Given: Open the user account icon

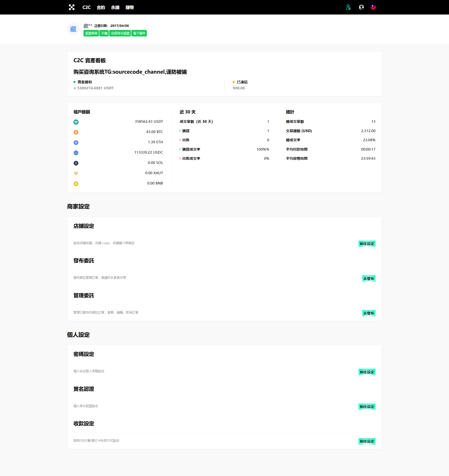Looking at the screenshot, I should [348, 7].
